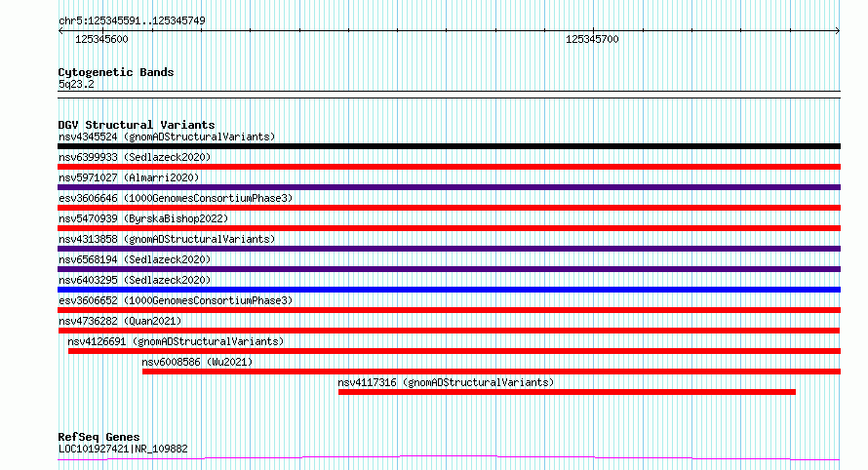Click the red bar of nsv4736282
The image size is (868, 470).
(x=449, y=331)
